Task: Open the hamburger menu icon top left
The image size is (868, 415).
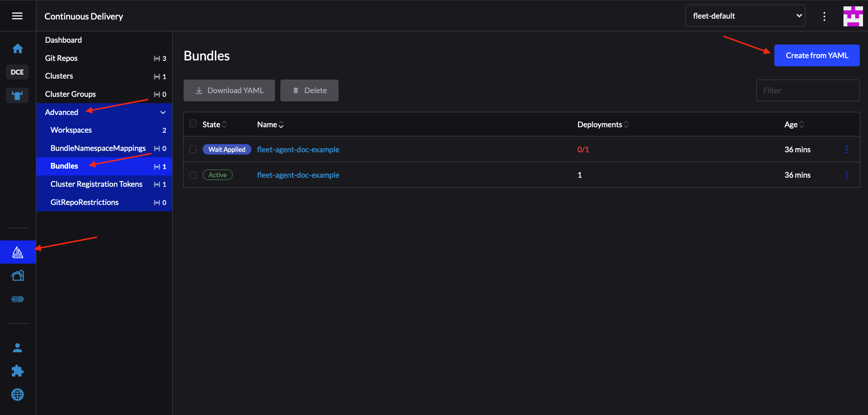Action: 17,15
